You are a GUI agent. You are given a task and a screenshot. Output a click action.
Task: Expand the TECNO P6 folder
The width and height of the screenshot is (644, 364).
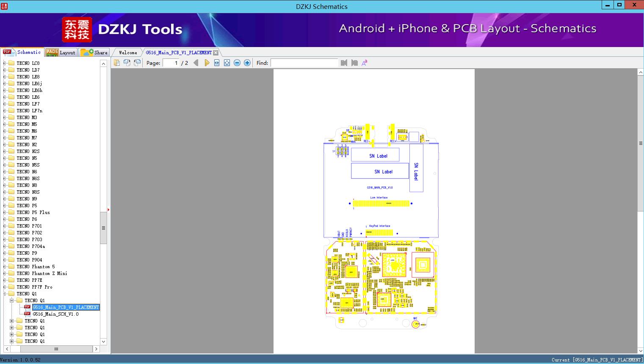[x=4, y=219]
